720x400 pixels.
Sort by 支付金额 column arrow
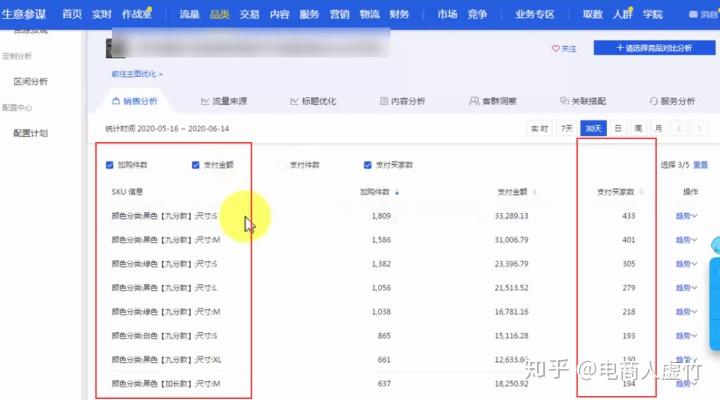click(x=534, y=192)
